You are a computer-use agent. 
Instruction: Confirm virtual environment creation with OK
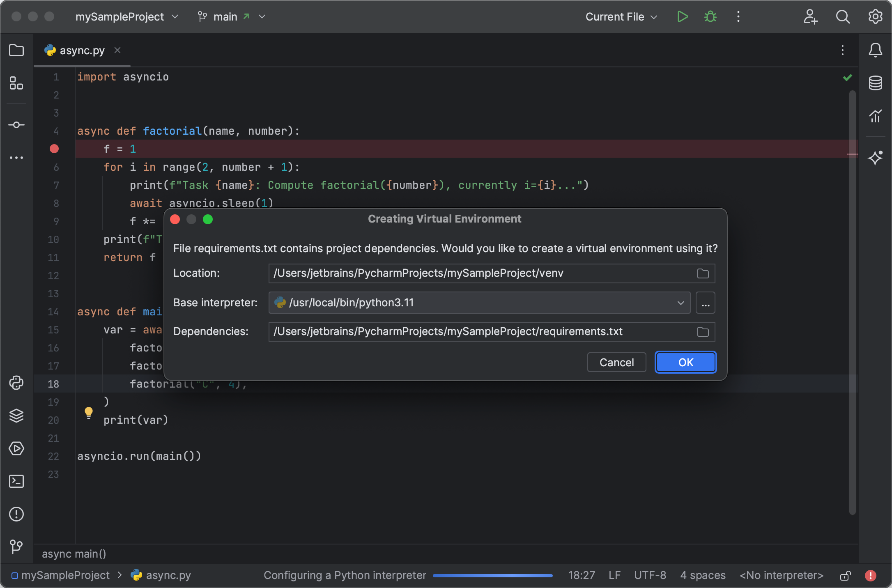coord(685,362)
